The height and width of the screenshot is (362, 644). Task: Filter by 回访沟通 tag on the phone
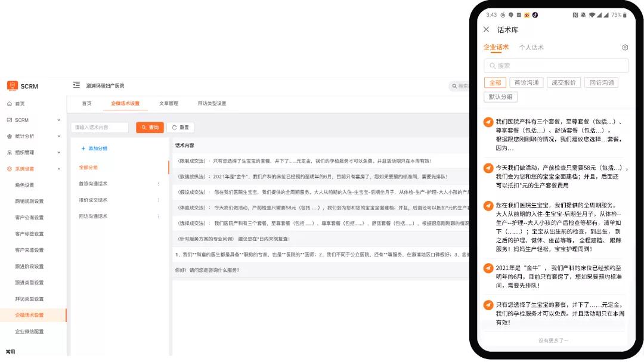pyautogui.click(x=602, y=82)
